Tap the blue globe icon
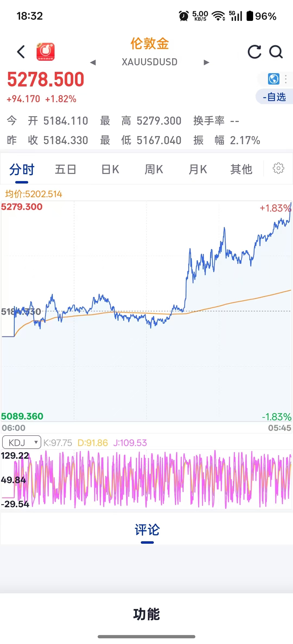 273,79
